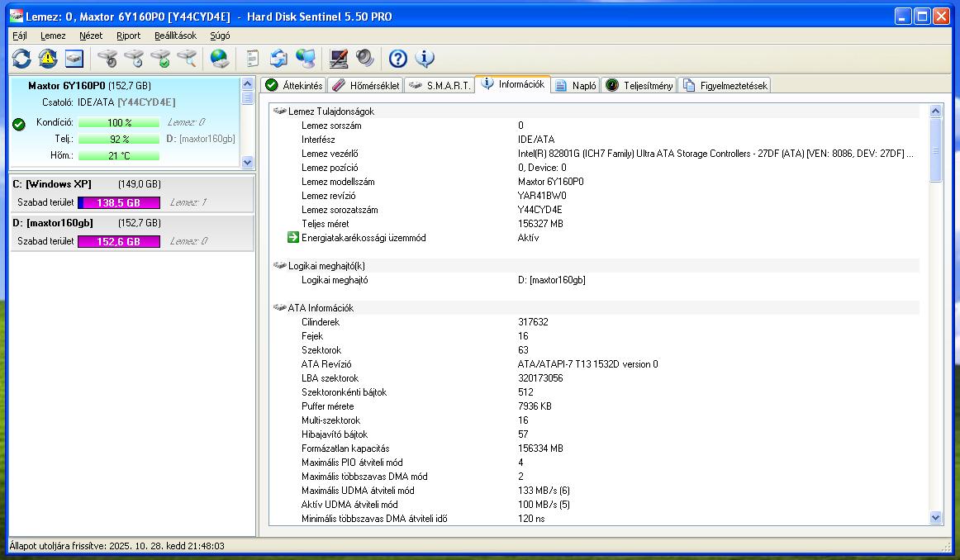Click the refresh toolbar icon
The width and height of the screenshot is (960, 560).
coord(21,59)
